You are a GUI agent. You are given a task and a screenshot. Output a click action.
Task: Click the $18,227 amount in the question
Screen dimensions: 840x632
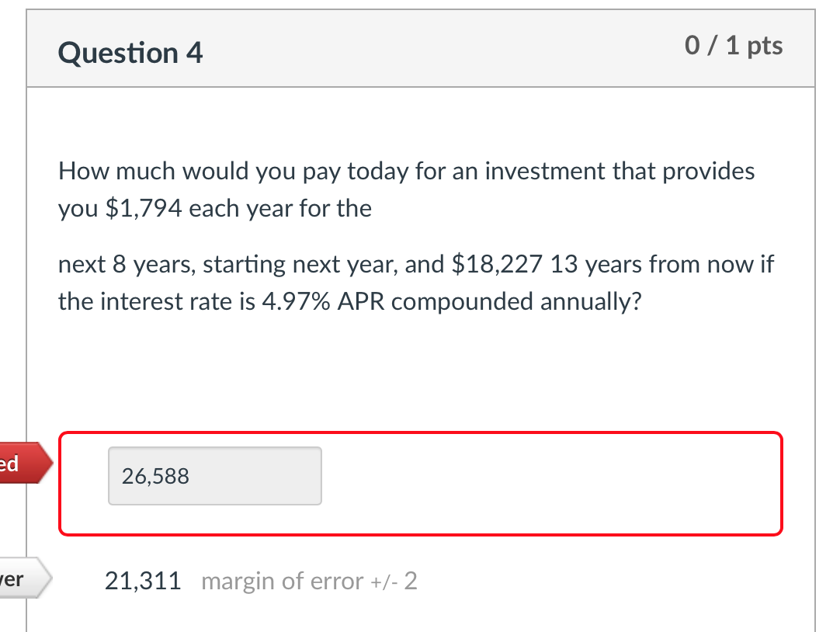(x=498, y=264)
